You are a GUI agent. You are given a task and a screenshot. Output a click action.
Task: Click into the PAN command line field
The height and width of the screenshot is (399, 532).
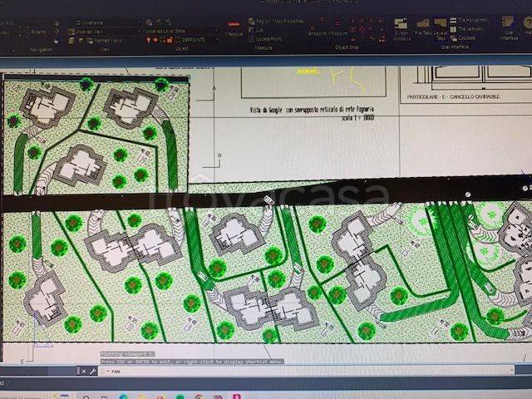[305, 372]
